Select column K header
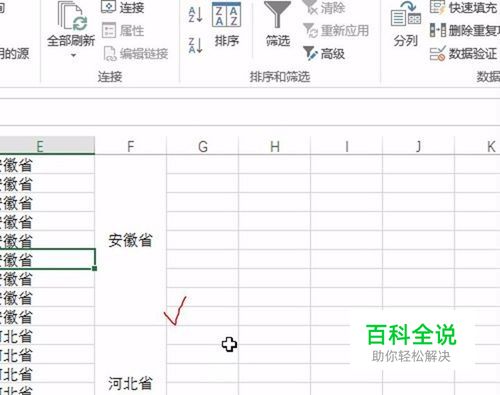This screenshot has height=395, width=500. point(478,146)
